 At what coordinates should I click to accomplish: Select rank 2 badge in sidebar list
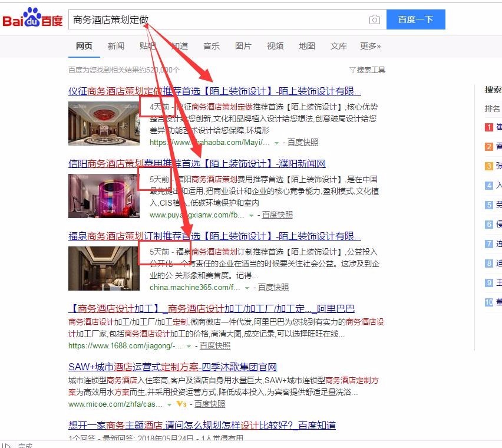pos(488,147)
